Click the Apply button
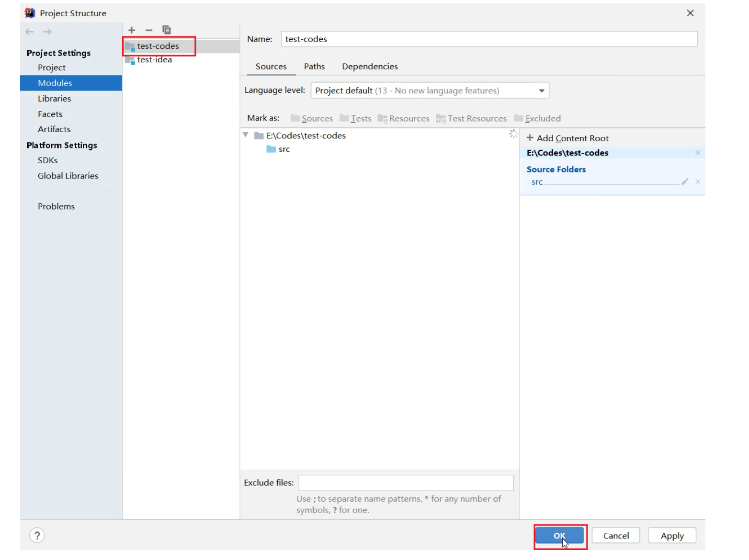This screenshot has width=749, height=560. pos(672,536)
